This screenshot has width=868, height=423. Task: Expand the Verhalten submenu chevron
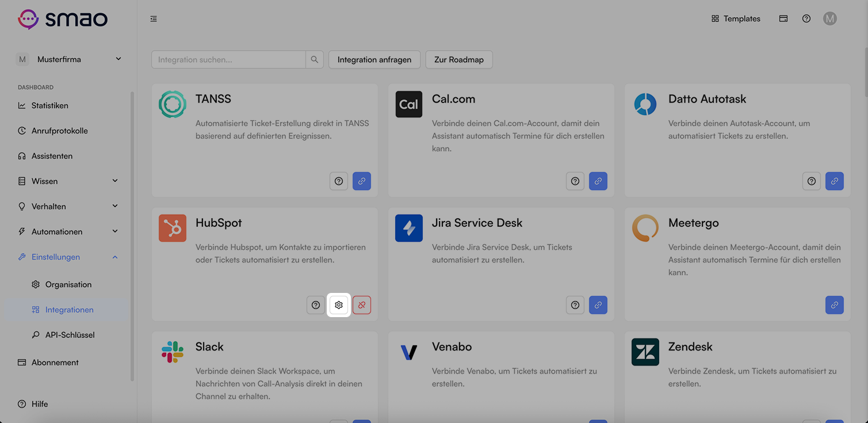click(x=115, y=206)
